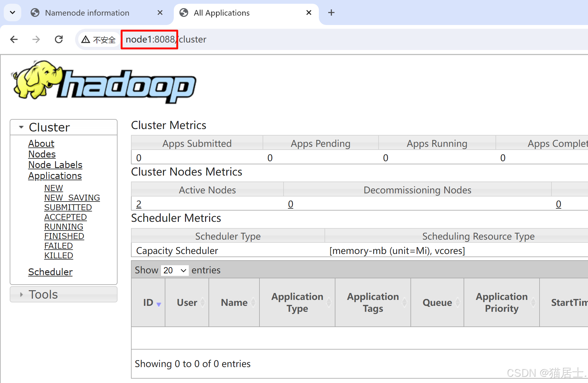
Task: Expand the Tools menu section
Action: click(x=64, y=294)
